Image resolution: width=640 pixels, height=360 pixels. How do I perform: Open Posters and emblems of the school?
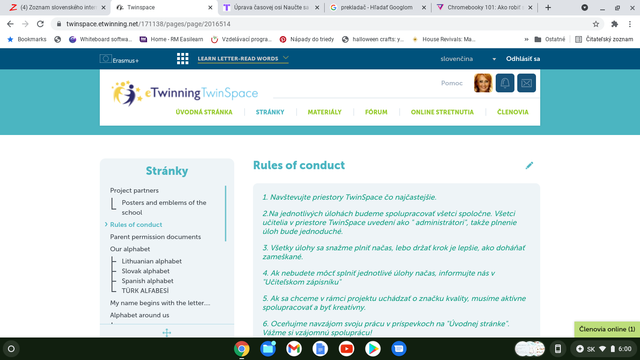164,207
